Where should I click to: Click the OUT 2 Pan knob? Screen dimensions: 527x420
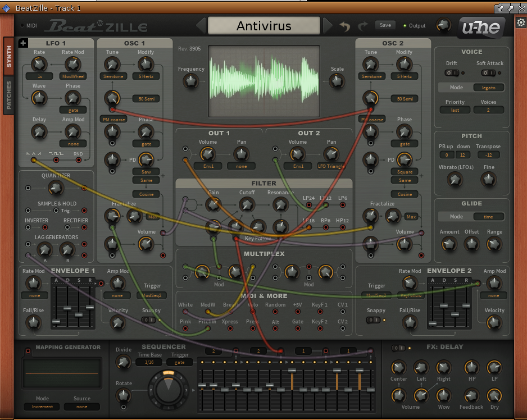(x=331, y=154)
